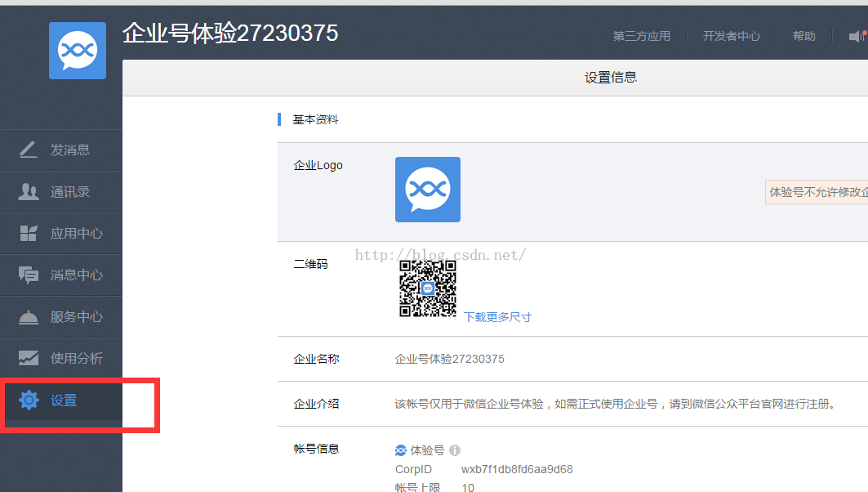Viewport: 868px width, 492px height.
Task: Click the 体验号不允许修改 notice tooltip
Action: click(x=817, y=192)
